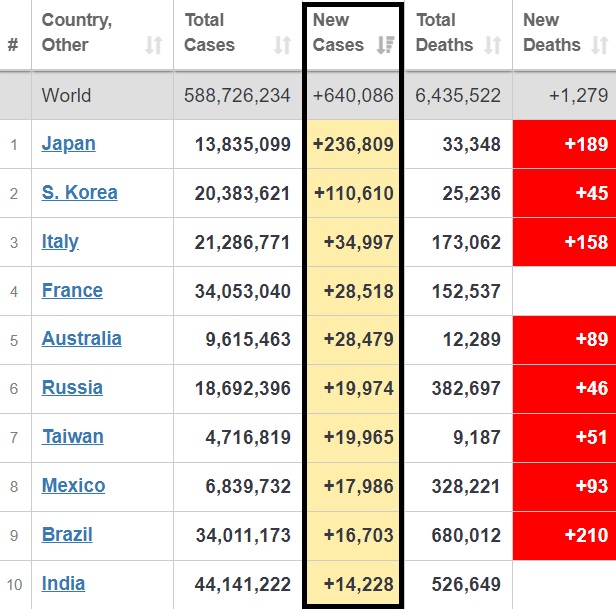The width and height of the screenshot is (616, 609).
Task: Select Japan new deaths +189 cell
Action: 564,144
